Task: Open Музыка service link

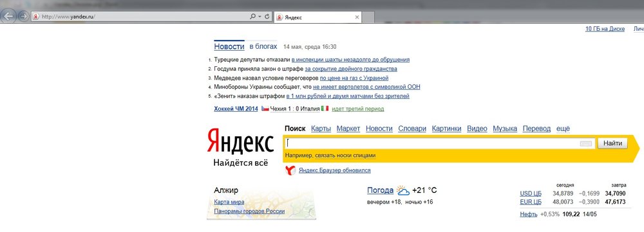Action: 505,129
